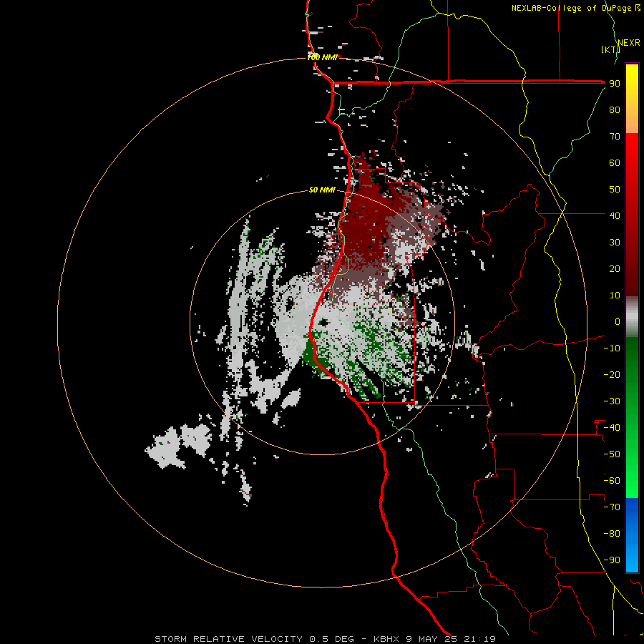Click the positive 10 knot scale value
Screen dimensions: 644x644
coord(615,296)
